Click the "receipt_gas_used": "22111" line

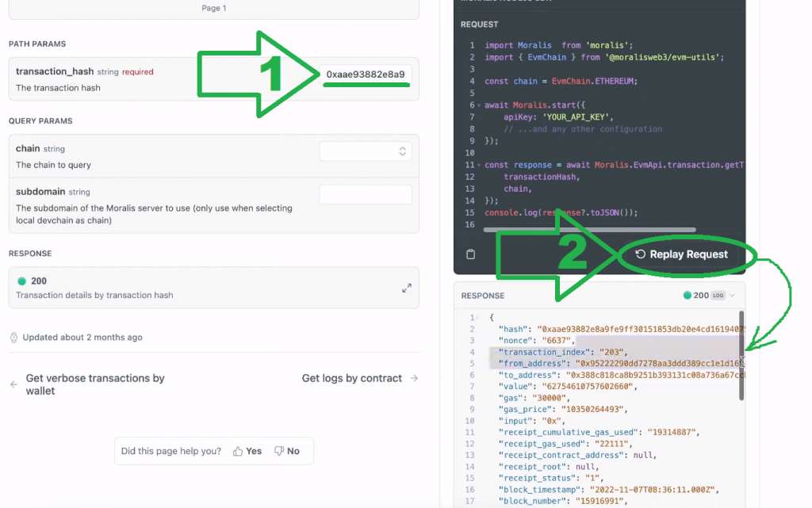565,444
